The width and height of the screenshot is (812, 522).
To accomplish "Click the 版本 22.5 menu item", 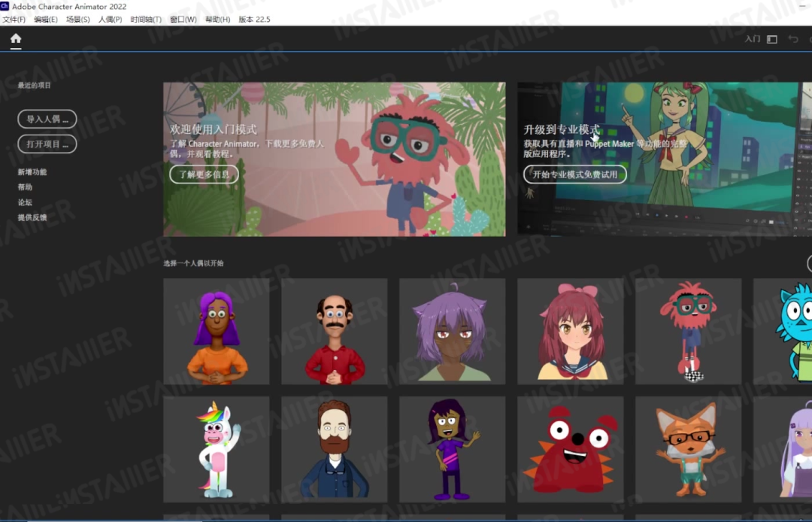I will coord(254,19).
